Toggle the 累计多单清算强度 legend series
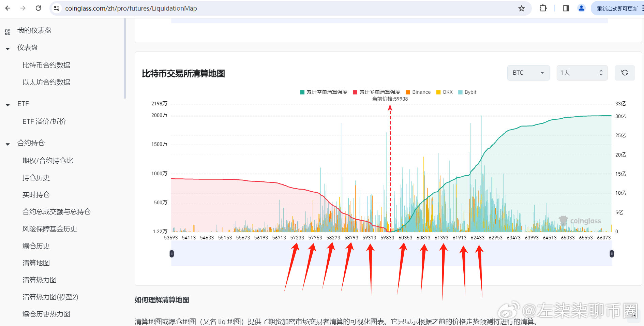644x326 pixels. pos(376,92)
